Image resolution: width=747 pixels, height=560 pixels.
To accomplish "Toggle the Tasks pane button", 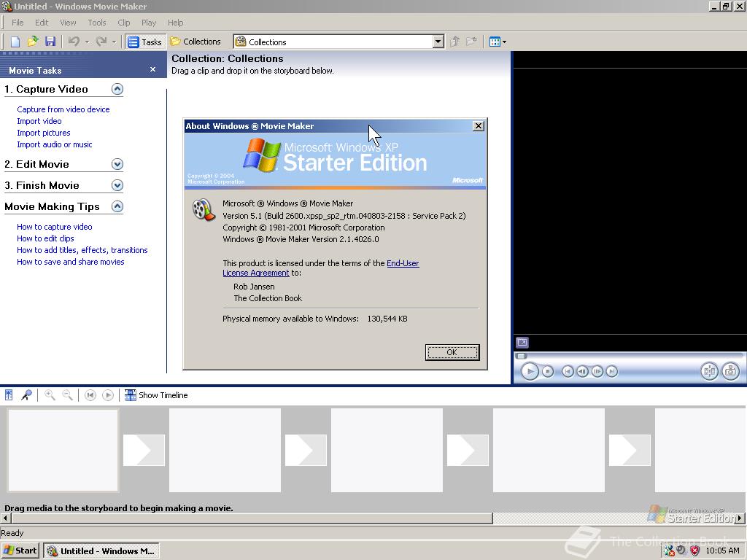I will 145,42.
